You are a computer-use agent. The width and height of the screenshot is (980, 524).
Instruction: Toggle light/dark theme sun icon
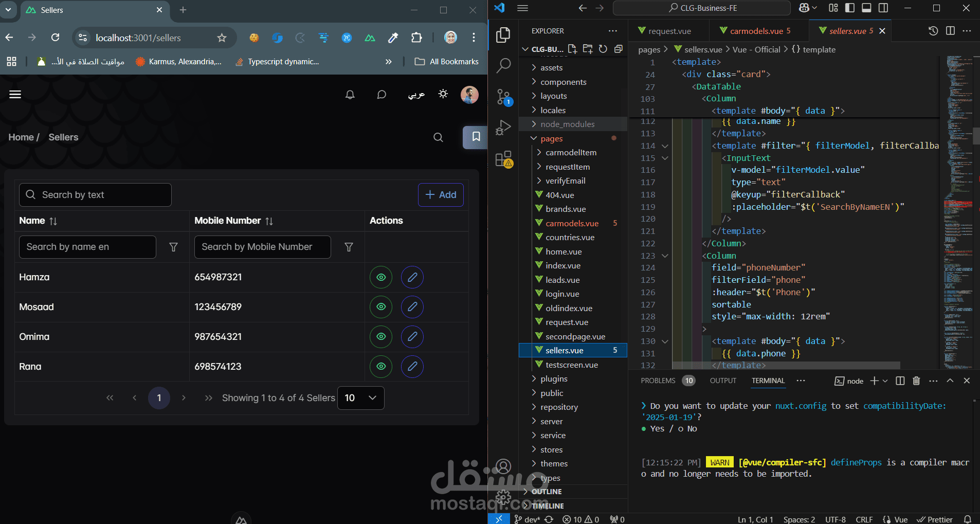[443, 94]
